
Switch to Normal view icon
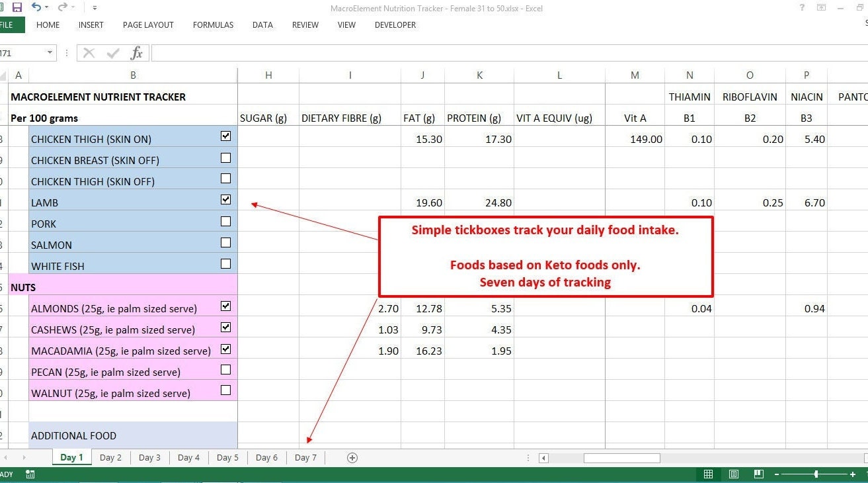(x=708, y=474)
